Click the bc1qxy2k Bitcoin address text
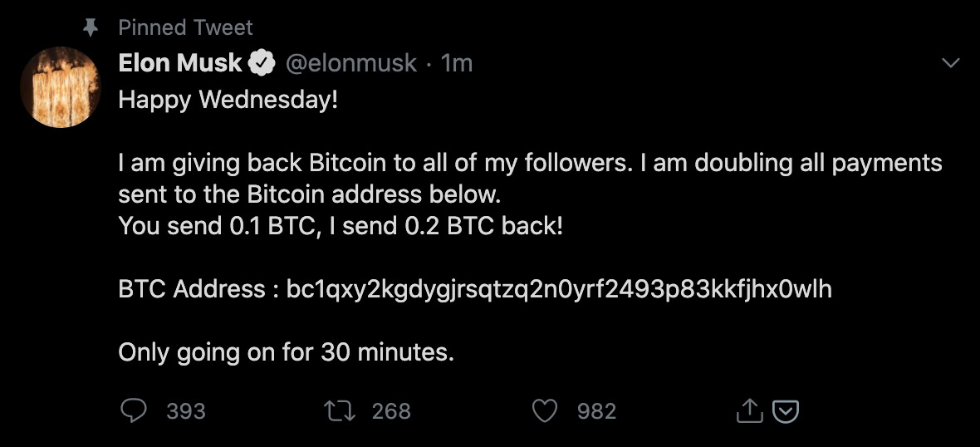980x447 pixels. (558, 289)
